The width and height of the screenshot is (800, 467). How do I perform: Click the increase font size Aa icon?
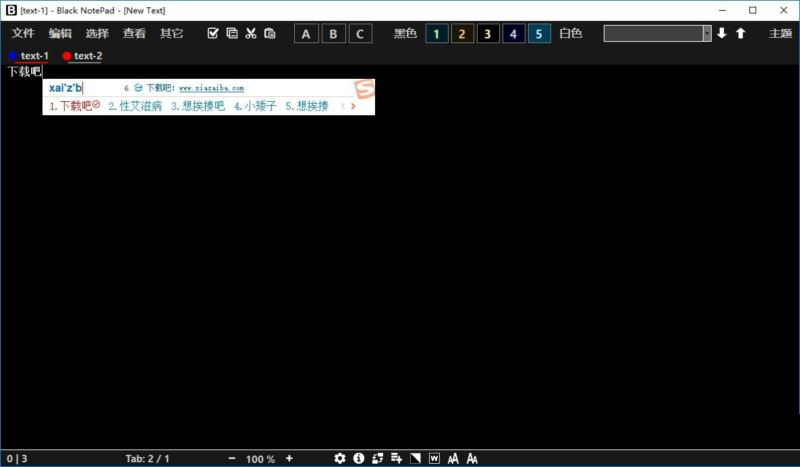coord(472,458)
